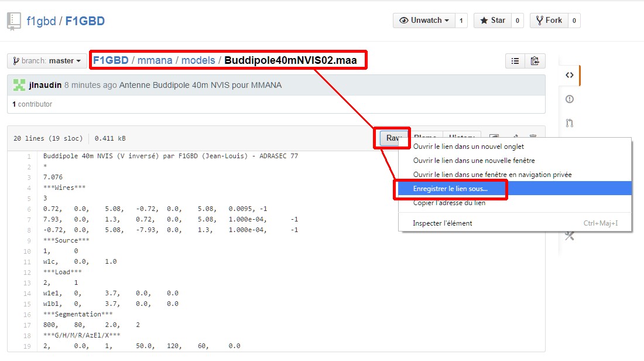Screen dimensions: 644x361
Task: Click the 'w1e1, 0, 3.7' code line
Action: [111, 293]
